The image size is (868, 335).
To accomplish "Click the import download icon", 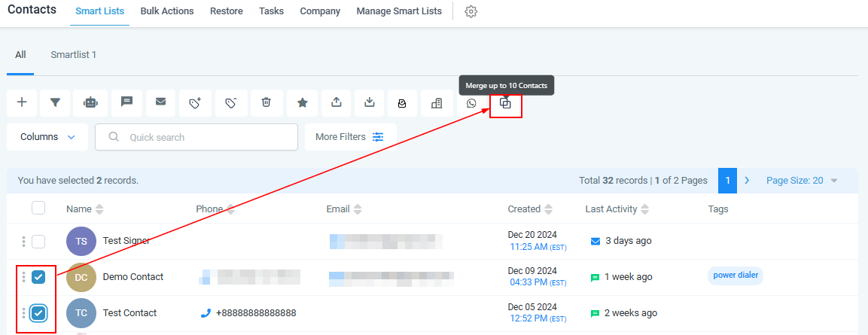I will pos(370,103).
